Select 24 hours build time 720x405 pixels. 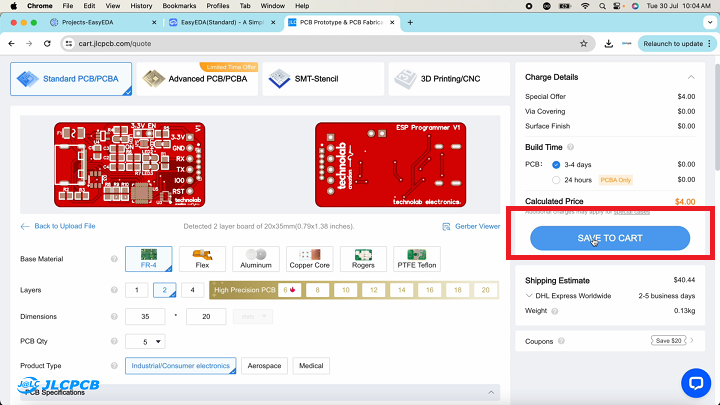pyautogui.click(x=556, y=180)
